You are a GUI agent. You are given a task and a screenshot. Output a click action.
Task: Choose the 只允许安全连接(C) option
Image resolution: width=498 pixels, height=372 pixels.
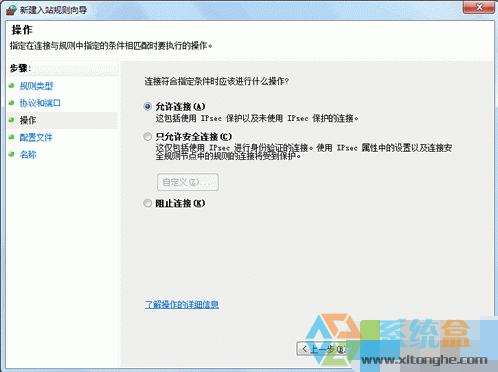[x=147, y=137]
